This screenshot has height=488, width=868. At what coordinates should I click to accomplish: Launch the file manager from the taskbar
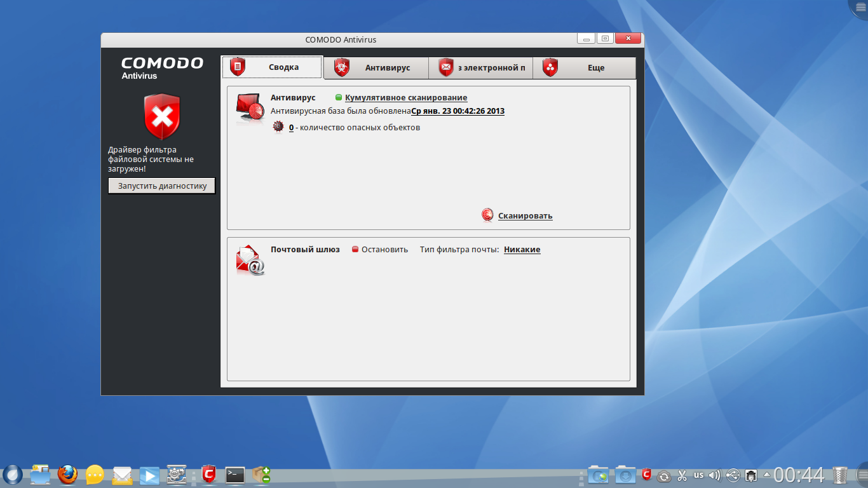tap(40, 474)
